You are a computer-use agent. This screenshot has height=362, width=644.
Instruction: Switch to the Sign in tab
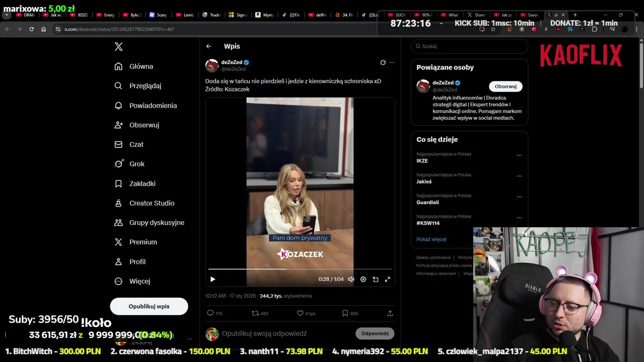tap(237, 15)
